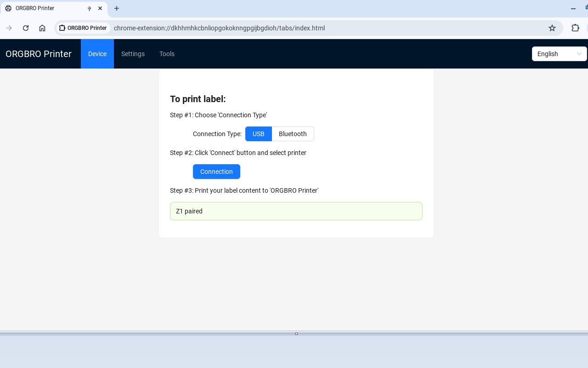Image resolution: width=588 pixels, height=368 pixels.
Task: Click the ORGBRO Printer extension chip in address bar
Action: (83, 28)
